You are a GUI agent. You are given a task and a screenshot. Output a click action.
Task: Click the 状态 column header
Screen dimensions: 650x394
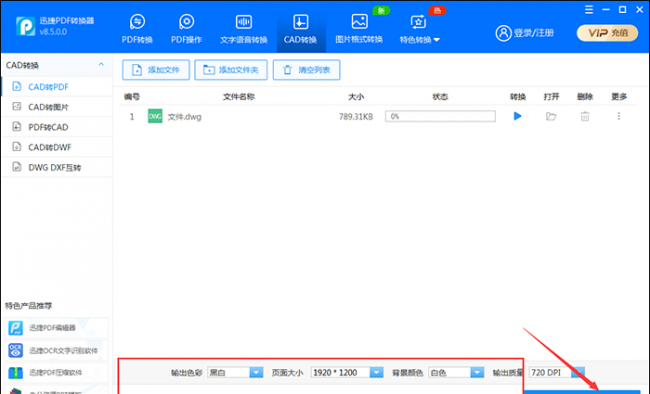pos(440,97)
